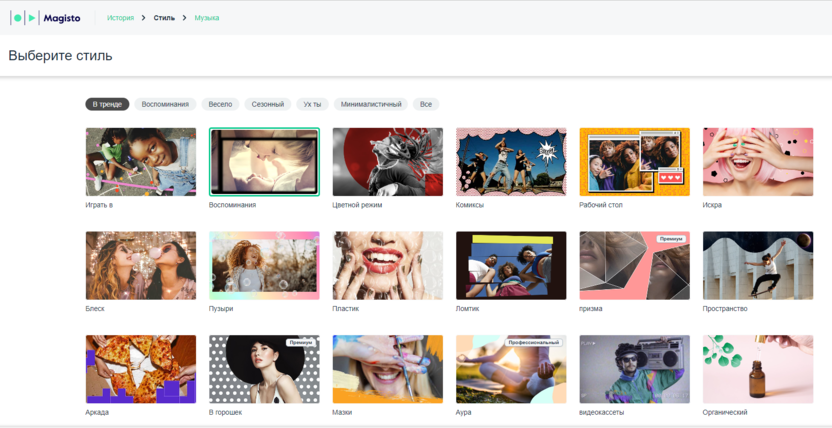Select the Все filter

[x=426, y=104]
